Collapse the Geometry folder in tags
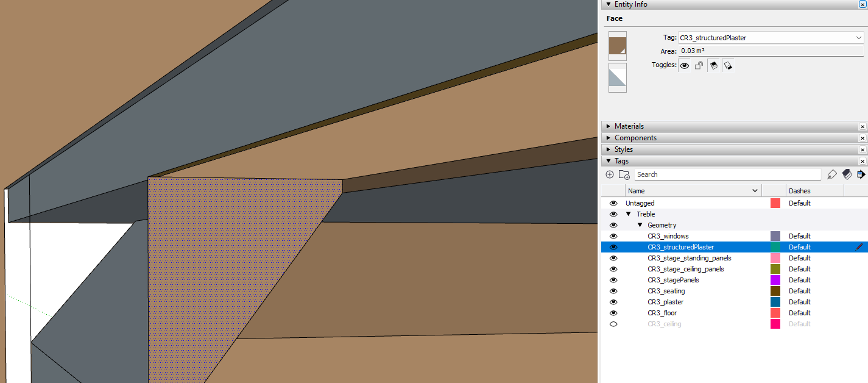This screenshot has width=868, height=383. click(640, 225)
